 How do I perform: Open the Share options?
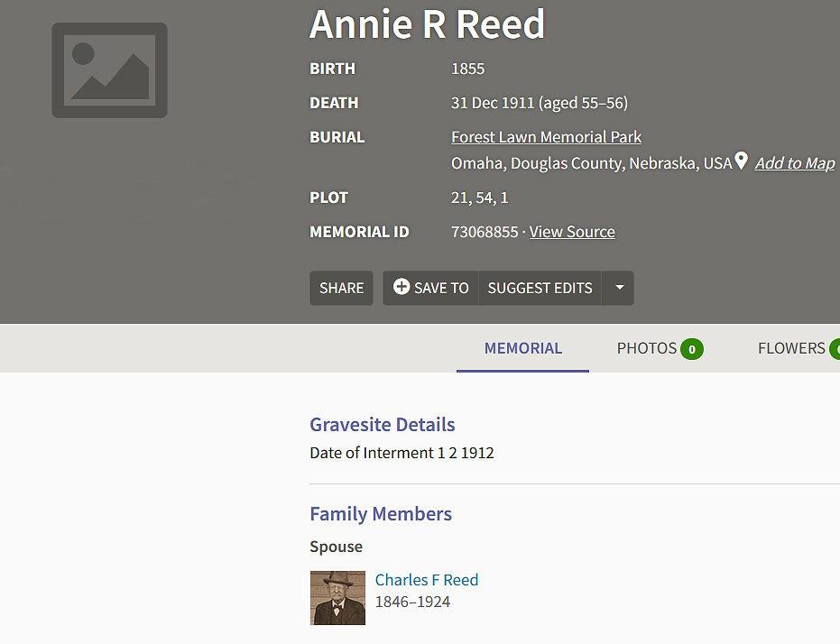[x=341, y=289]
